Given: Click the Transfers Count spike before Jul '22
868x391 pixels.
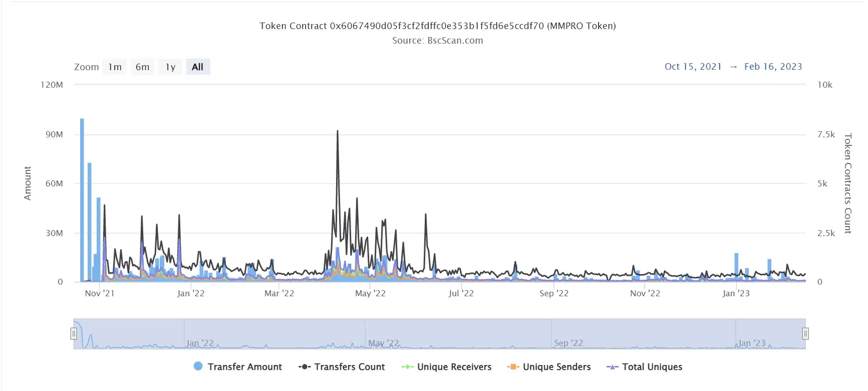Looking at the screenshot, I should [426, 216].
